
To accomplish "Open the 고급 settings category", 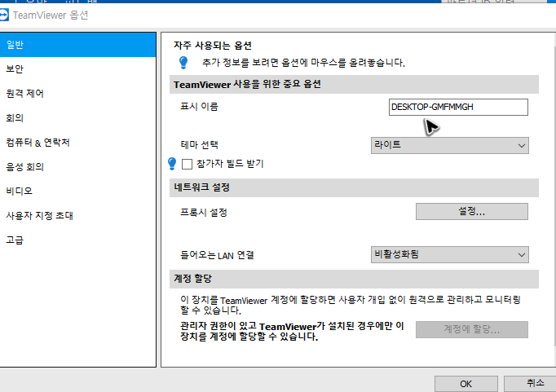I will pyautogui.click(x=78, y=240).
